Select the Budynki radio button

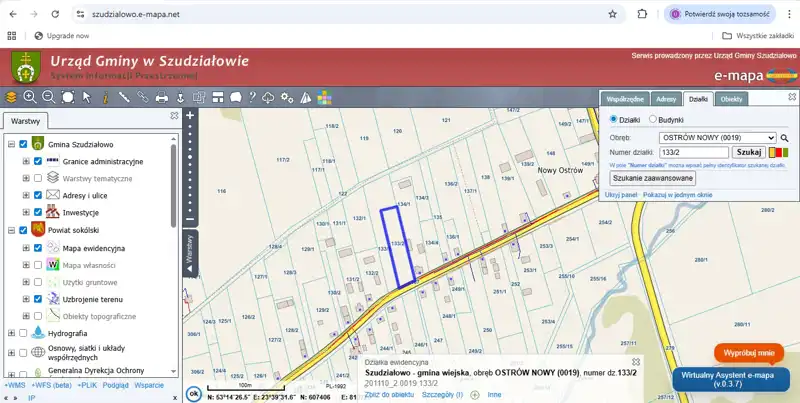click(653, 119)
